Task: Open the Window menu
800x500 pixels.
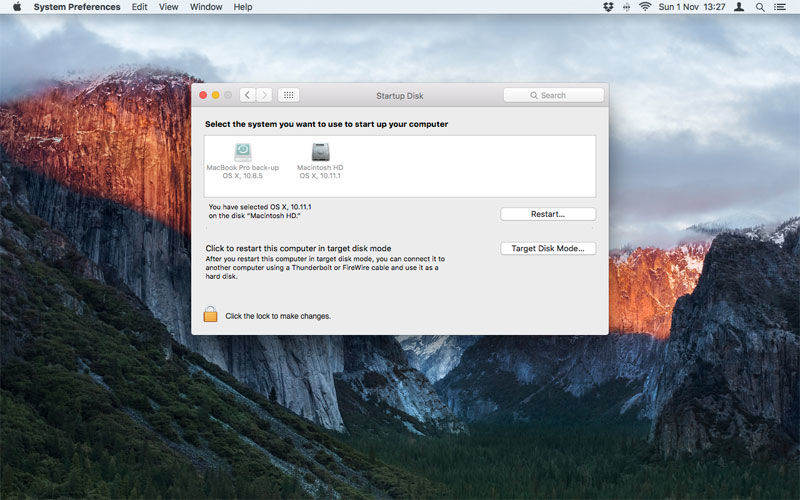Action: (206, 7)
